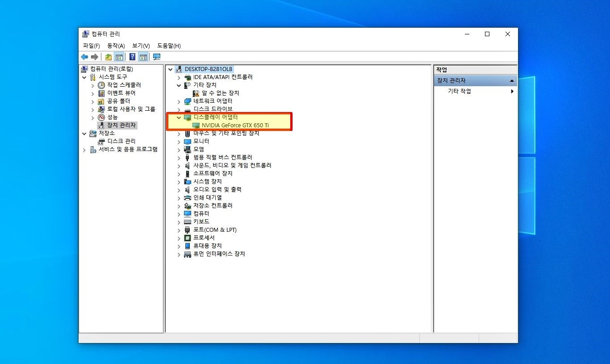Expand the 오디오 입력 및 출력 category
Viewport: 610px width, 364px height.
(x=179, y=190)
